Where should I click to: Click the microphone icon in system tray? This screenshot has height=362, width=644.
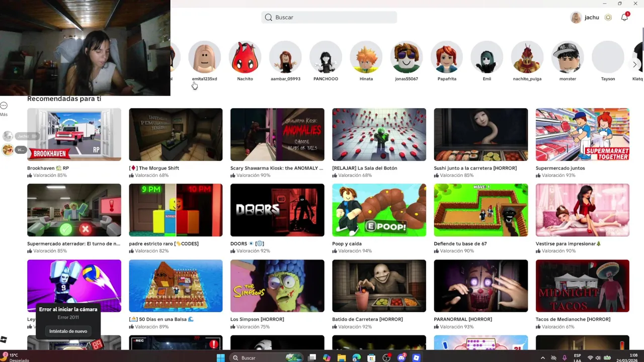click(x=565, y=358)
